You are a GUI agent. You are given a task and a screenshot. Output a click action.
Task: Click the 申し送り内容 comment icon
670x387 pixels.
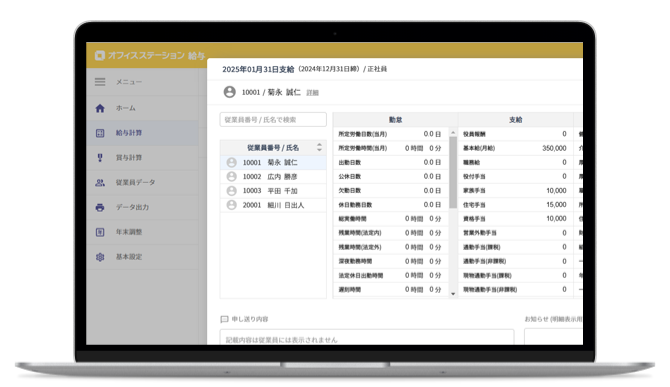click(x=224, y=319)
